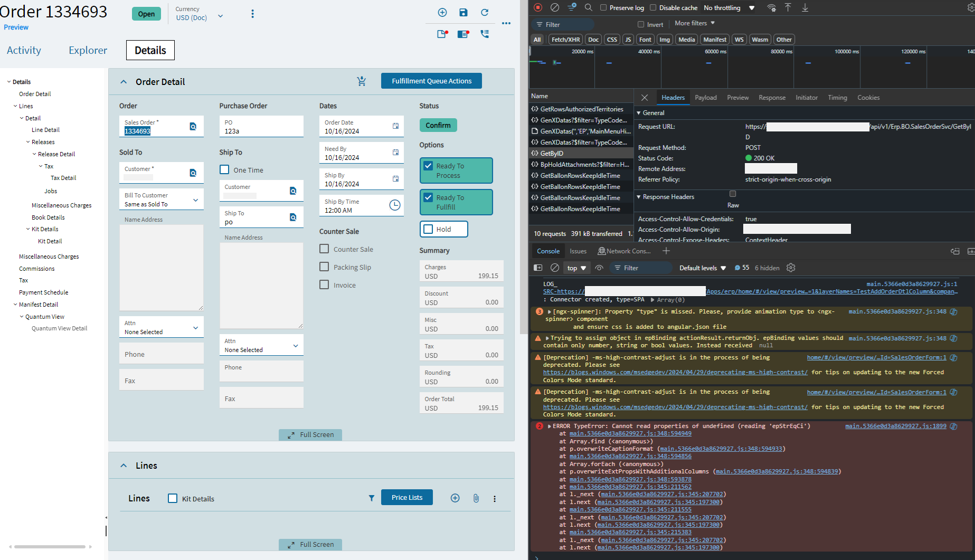Click the shopping cart icon in Order Detail
975x560 pixels.
click(x=362, y=81)
